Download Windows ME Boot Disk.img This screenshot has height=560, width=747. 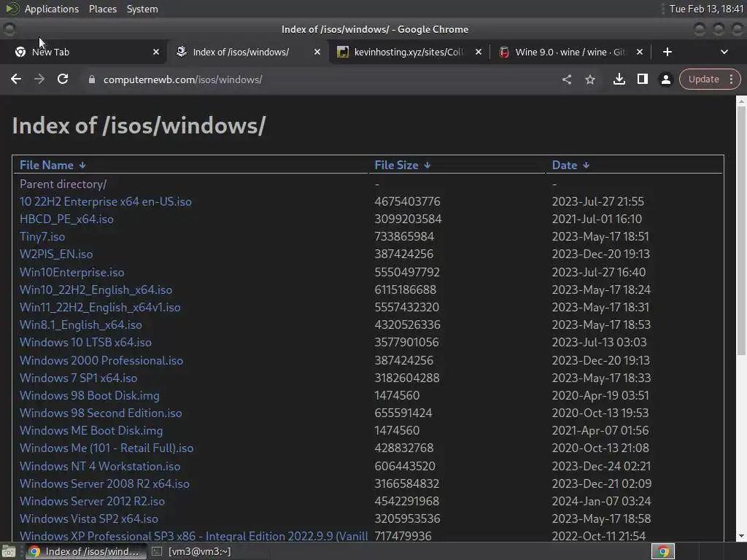tap(91, 430)
